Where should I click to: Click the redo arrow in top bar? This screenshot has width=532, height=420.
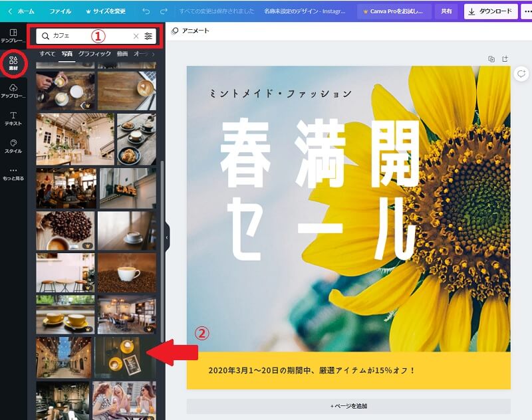pyautogui.click(x=164, y=11)
